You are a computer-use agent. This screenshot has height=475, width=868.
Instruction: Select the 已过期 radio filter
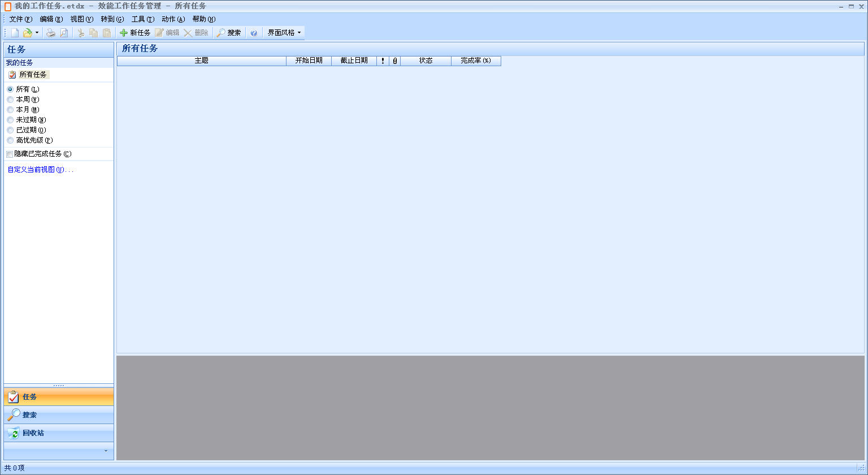(x=10, y=130)
